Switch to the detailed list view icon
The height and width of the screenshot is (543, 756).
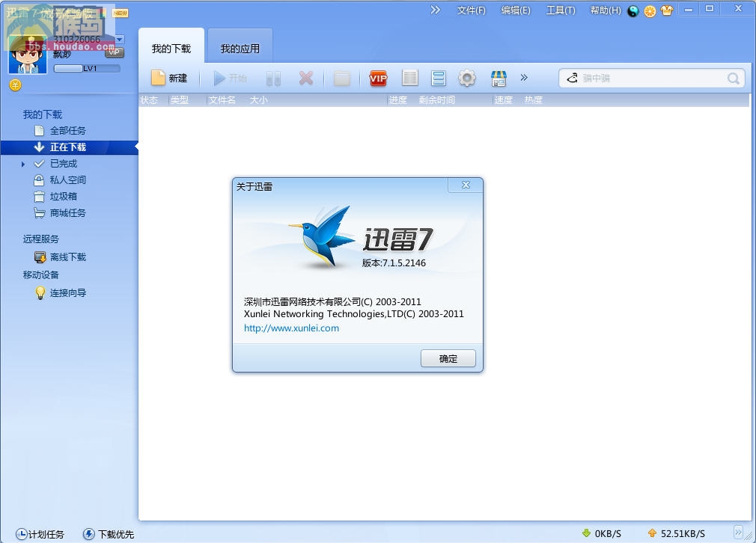pos(439,78)
